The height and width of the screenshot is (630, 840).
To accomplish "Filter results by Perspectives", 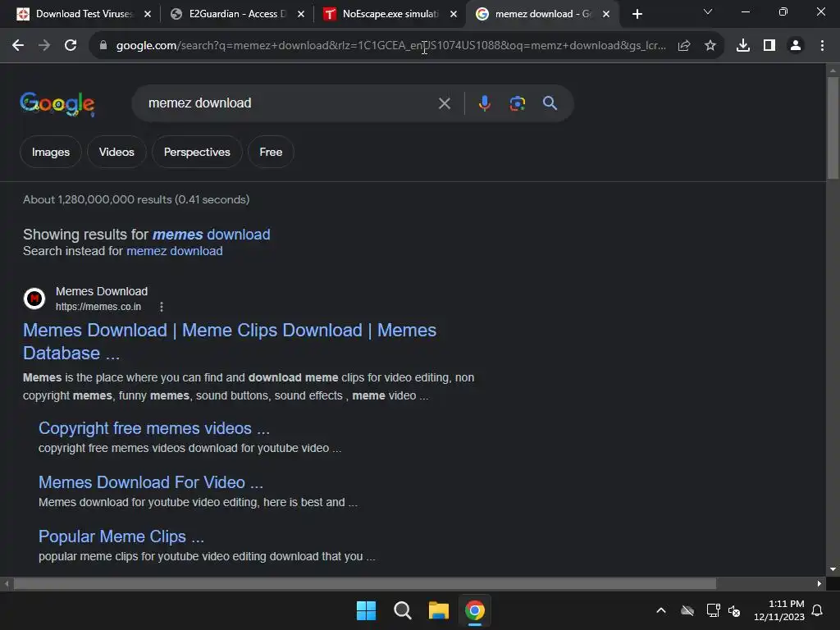I will pyautogui.click(x=197, y=152).
